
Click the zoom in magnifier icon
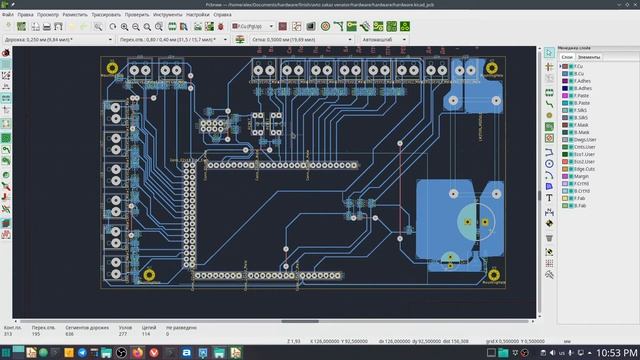point(124,27)
